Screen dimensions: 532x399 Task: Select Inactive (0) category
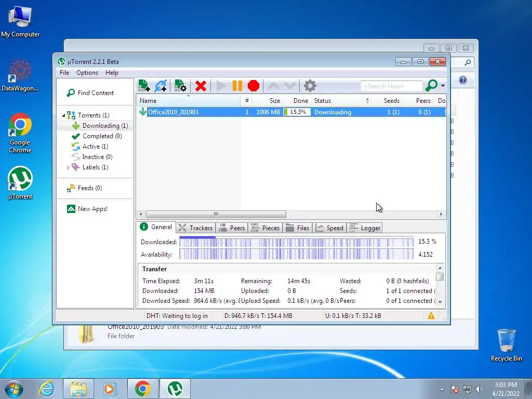coord(92,157)
